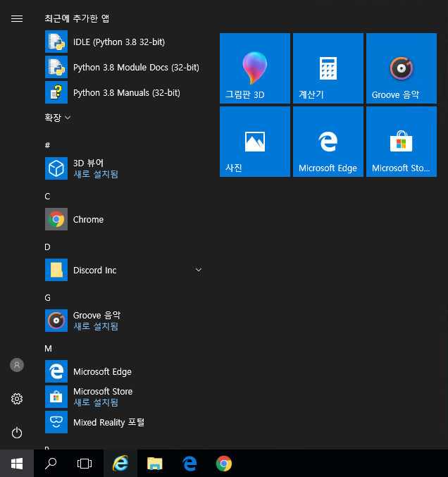Click the G letter group header
448x477 pixels.
[47, 298]
